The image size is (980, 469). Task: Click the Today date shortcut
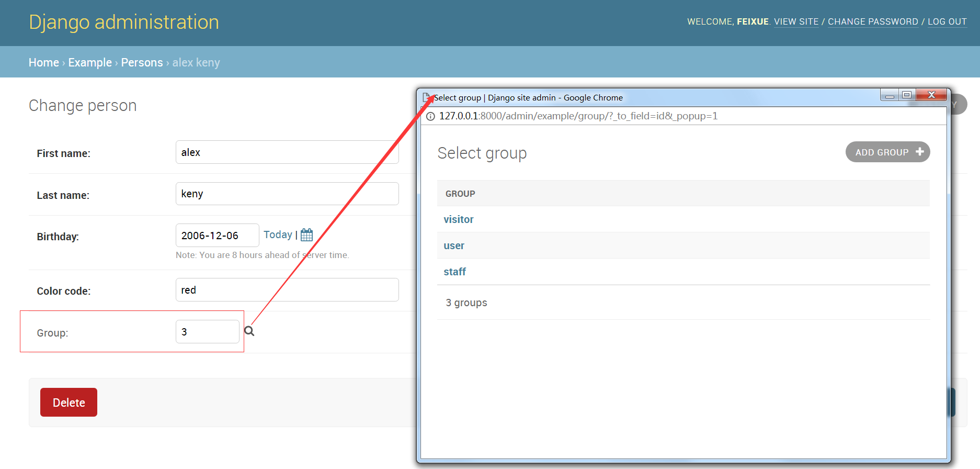[278, 234]
